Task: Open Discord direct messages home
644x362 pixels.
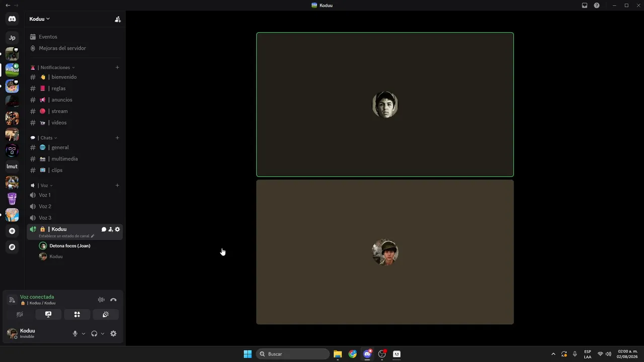Action: (12, 19)
